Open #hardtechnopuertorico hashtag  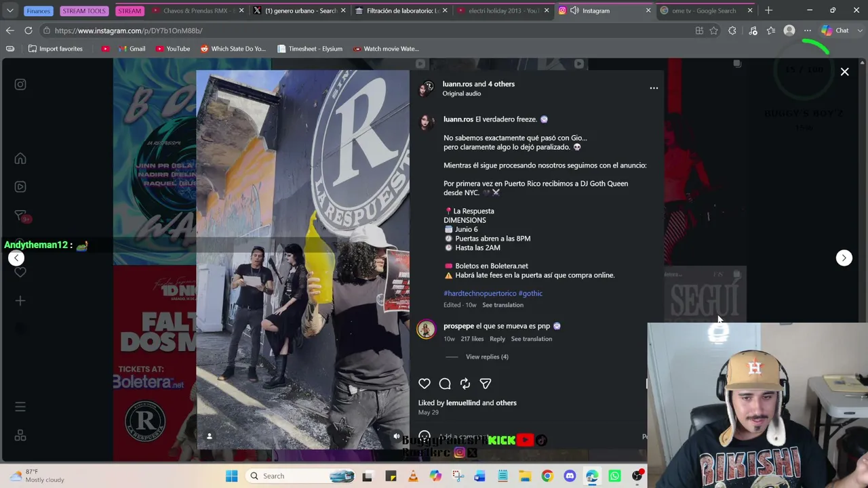tap(479, 293)
